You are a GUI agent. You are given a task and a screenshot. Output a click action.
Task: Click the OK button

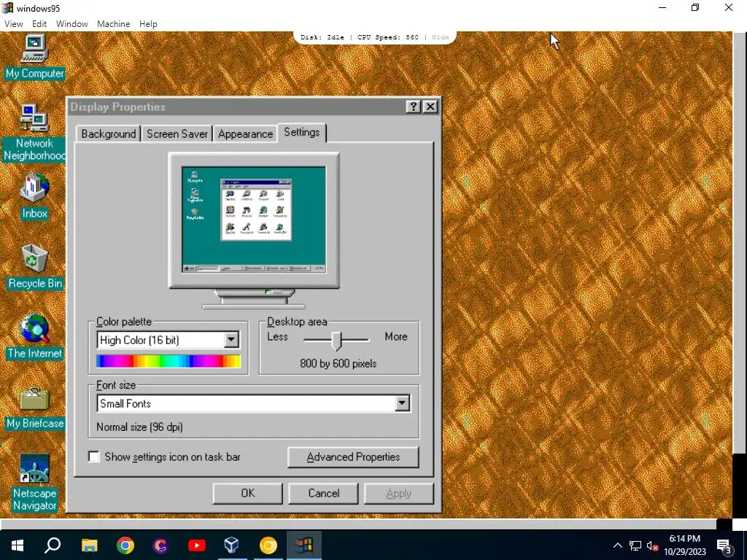point(248,494)
